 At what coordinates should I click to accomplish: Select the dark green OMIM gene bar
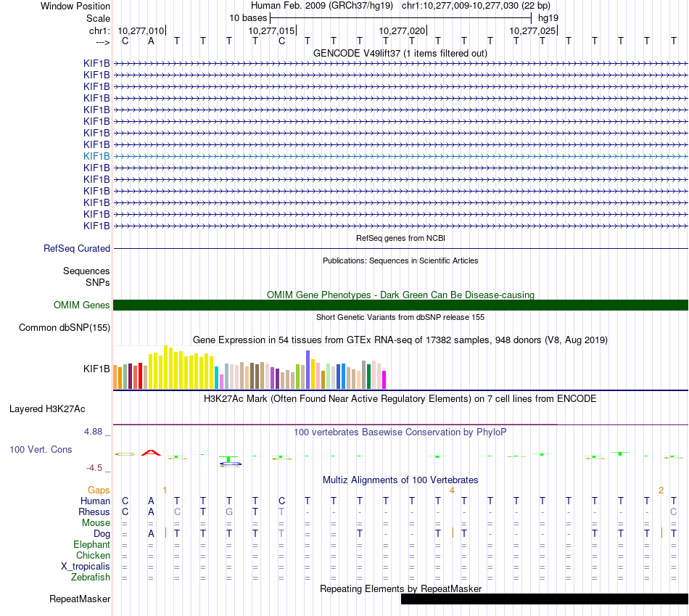400,305
